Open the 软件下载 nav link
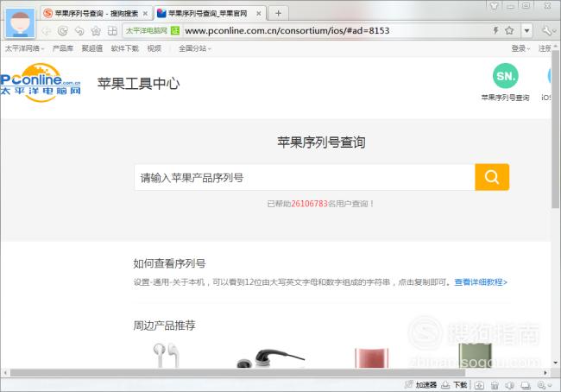This screenshot has width=561, height=392. pyautogui.click(x=124, y=48)
